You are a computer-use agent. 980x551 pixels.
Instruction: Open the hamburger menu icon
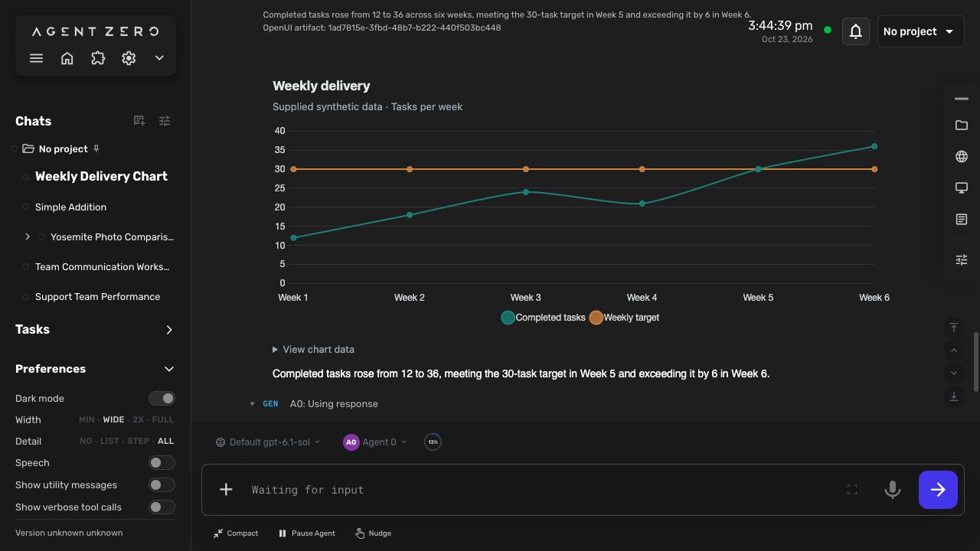point(36,58)
